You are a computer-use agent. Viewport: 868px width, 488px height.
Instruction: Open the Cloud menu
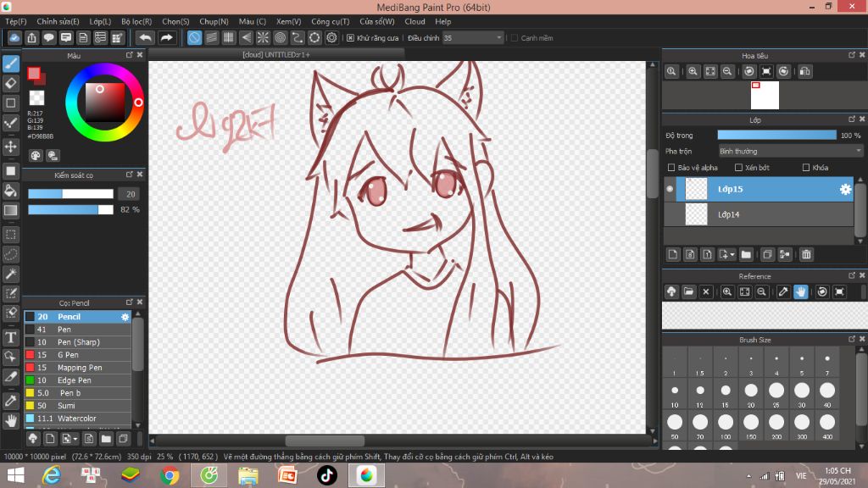(x=415, y=21)
